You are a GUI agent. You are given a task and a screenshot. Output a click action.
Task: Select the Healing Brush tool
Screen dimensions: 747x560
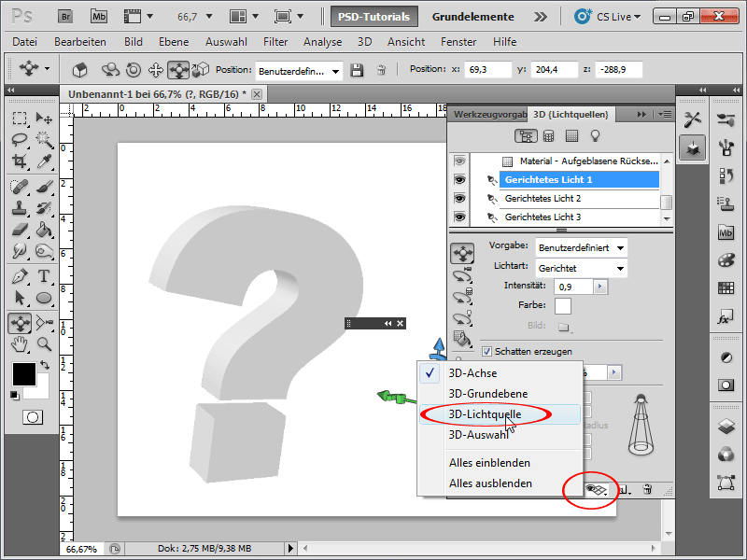coord(20,187)
